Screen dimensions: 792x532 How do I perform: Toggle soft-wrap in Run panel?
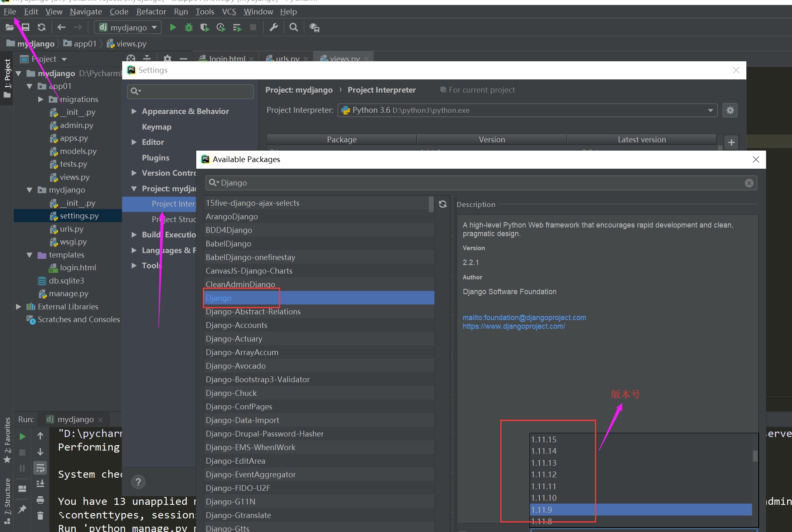pyautogui.click(x=40, y=468)
